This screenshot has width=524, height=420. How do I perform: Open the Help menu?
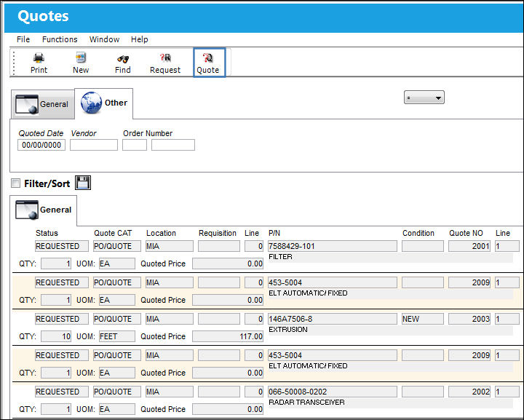(139, 39)
